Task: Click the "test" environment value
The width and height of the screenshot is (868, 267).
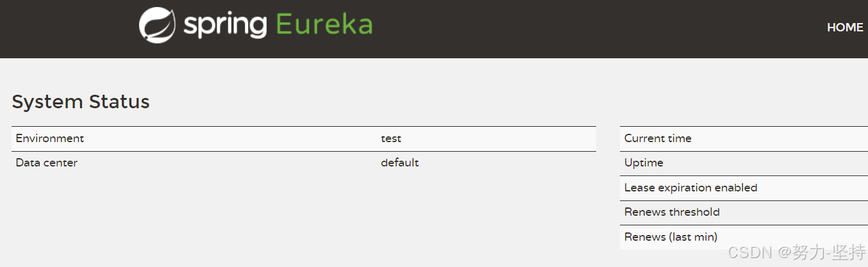Action: [391, 138]
